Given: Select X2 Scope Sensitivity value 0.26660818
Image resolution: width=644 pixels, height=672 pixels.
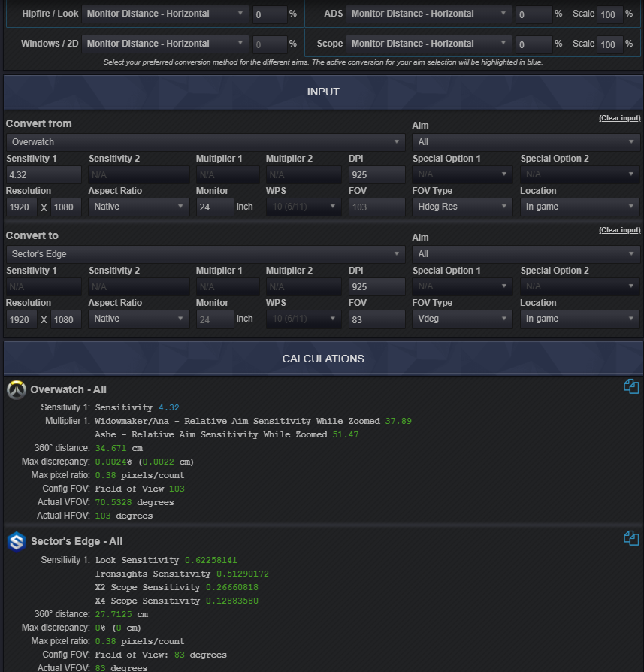Looking at the screenshot, I should point(231,587).
